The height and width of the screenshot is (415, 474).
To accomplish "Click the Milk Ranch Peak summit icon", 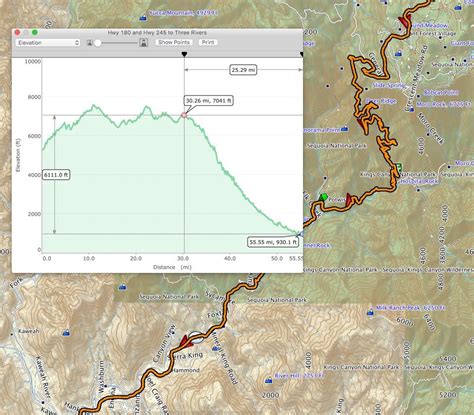I will (x=370, y=312).
